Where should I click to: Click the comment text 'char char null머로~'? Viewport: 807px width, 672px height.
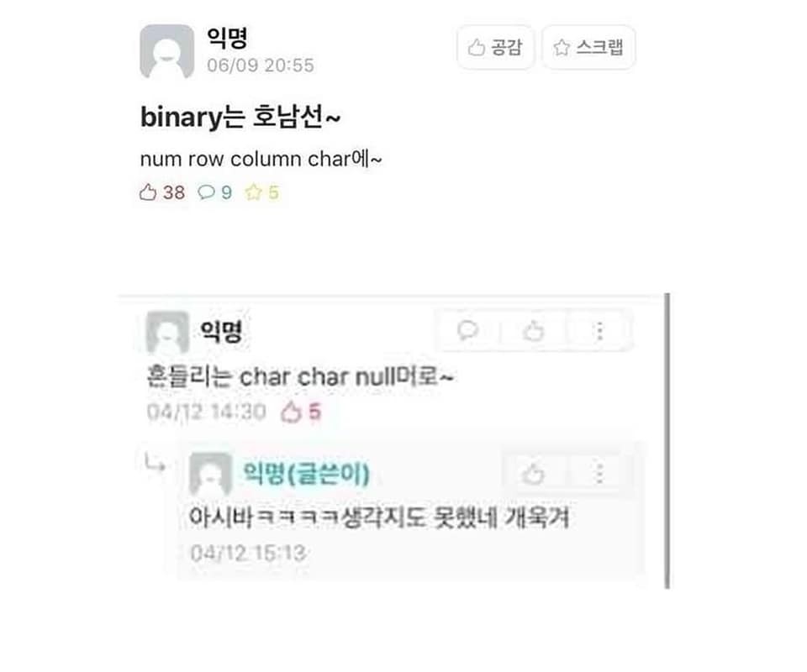pyautogui.click(x=346, y=377)
